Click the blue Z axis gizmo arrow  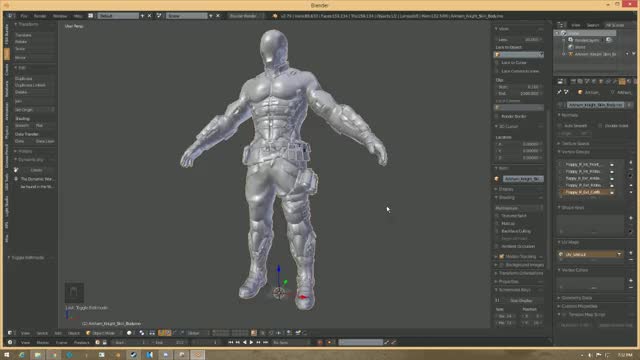278,269
